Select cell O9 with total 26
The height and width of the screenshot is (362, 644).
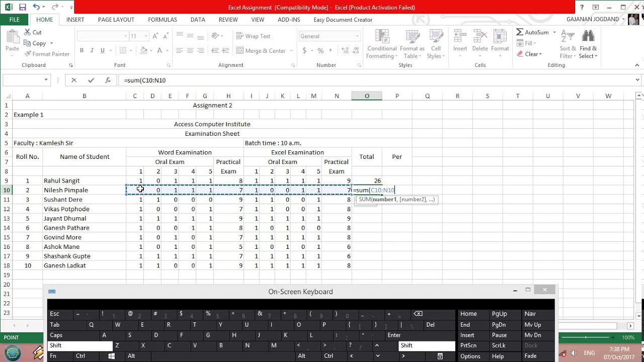pyautogui.click(x=367, y=180)
